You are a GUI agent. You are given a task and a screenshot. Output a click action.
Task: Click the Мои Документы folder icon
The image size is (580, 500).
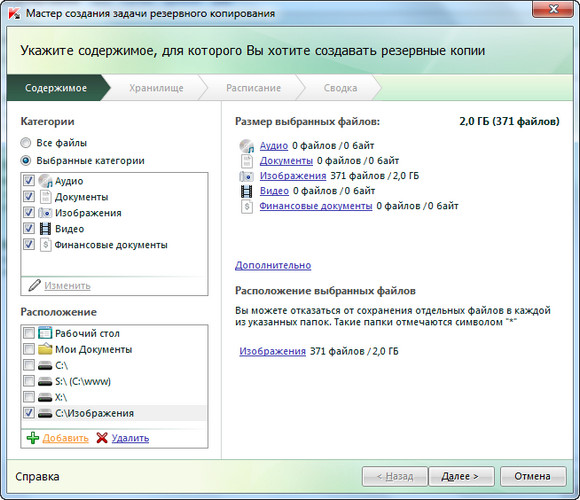[45, 349]
